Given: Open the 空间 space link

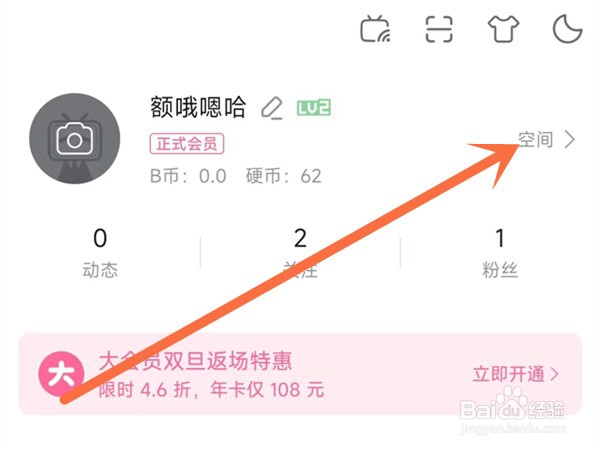Looking at the screenshot, I should coord(536,139).
